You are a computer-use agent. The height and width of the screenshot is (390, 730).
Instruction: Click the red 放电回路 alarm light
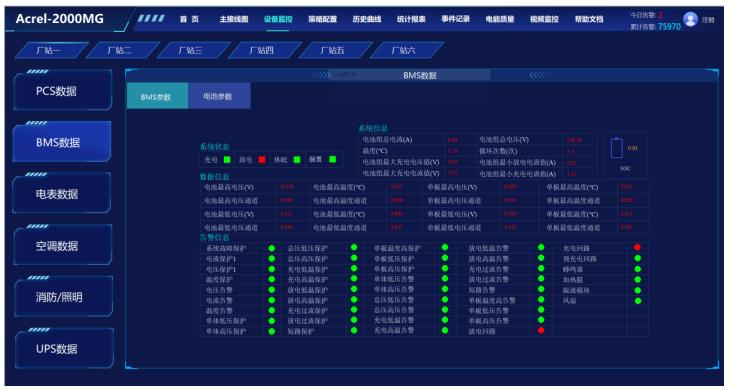pos(541,330)
